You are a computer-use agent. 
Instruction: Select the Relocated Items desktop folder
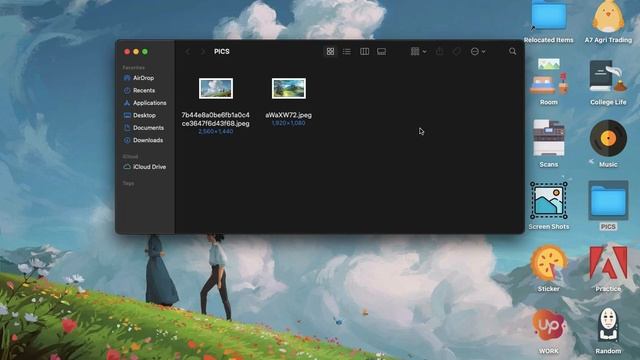pyautogui.click(x=549, y=17)
